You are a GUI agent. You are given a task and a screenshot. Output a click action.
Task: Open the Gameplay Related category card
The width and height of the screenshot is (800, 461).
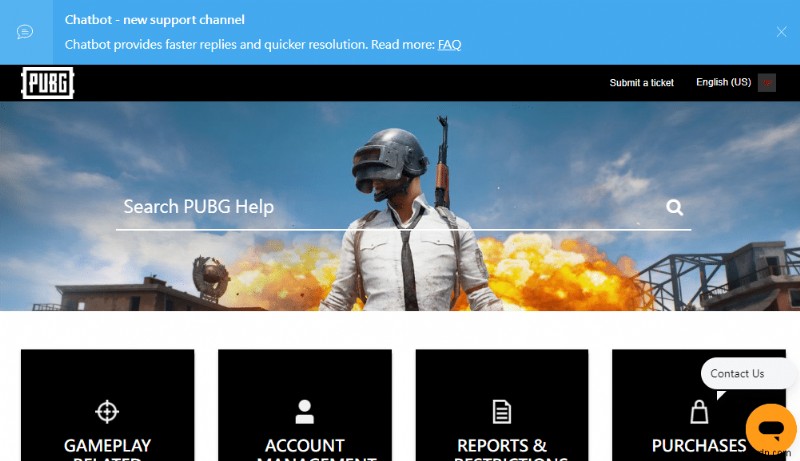point(108,405)
